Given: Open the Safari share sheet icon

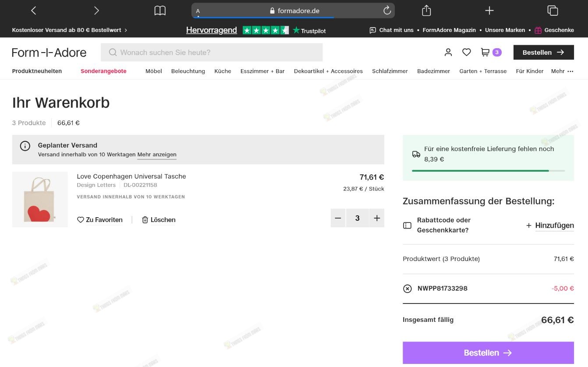Looking at the screenshot, I should coord(426,11).
